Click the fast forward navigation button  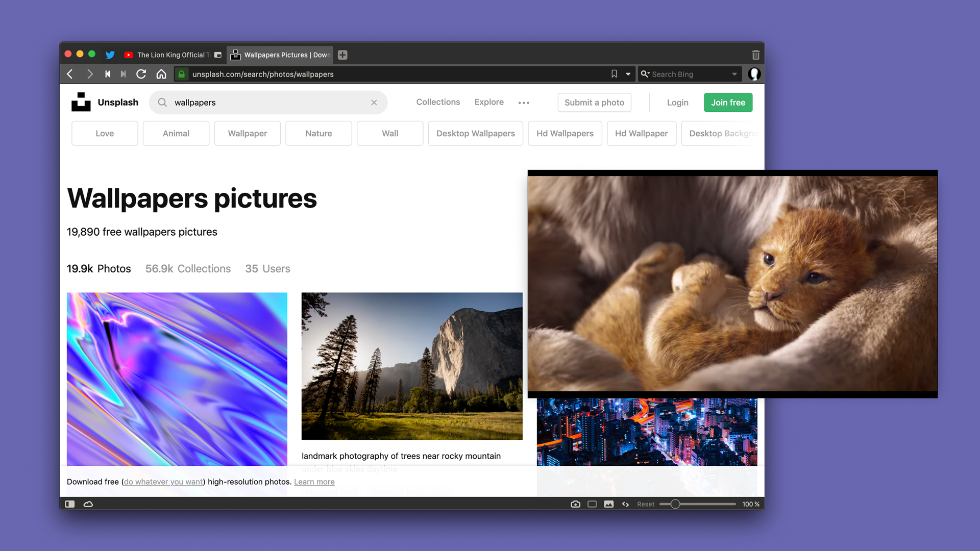pos(123,74)
